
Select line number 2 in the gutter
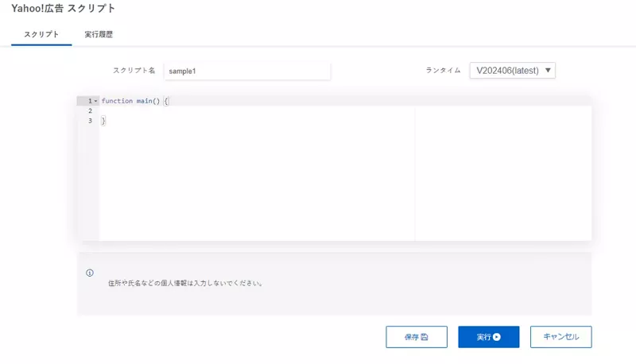[90, 111]
